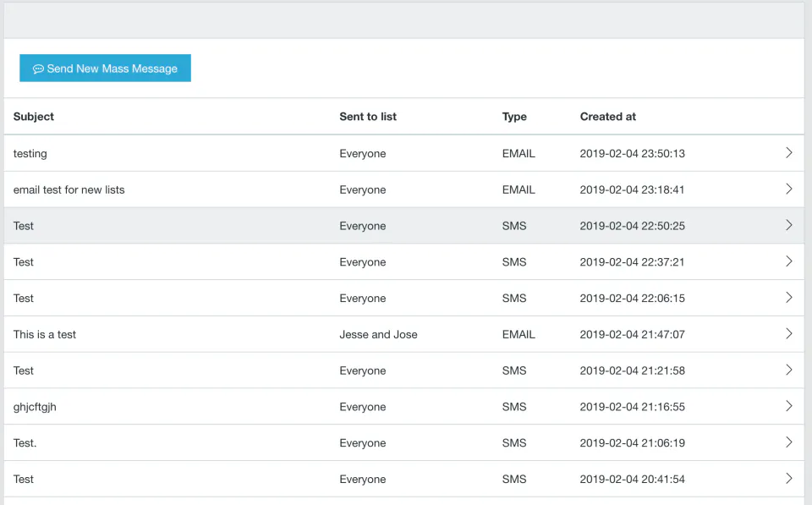Screen dimensions: 812x505
Task: Click the chevron for the 20:41:54 Test message
Action: [788, 479]
